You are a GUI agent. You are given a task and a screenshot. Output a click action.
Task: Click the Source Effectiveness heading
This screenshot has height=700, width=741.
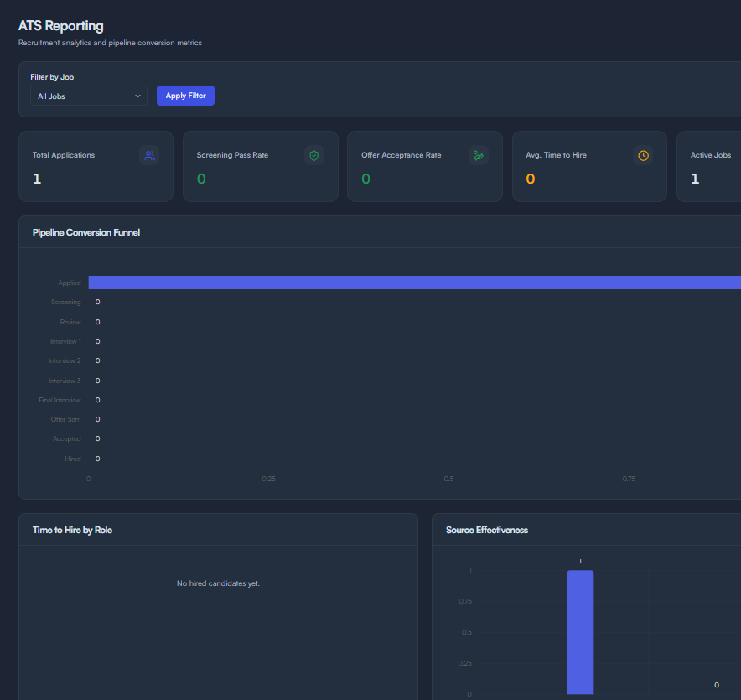[x=487, y=531]
